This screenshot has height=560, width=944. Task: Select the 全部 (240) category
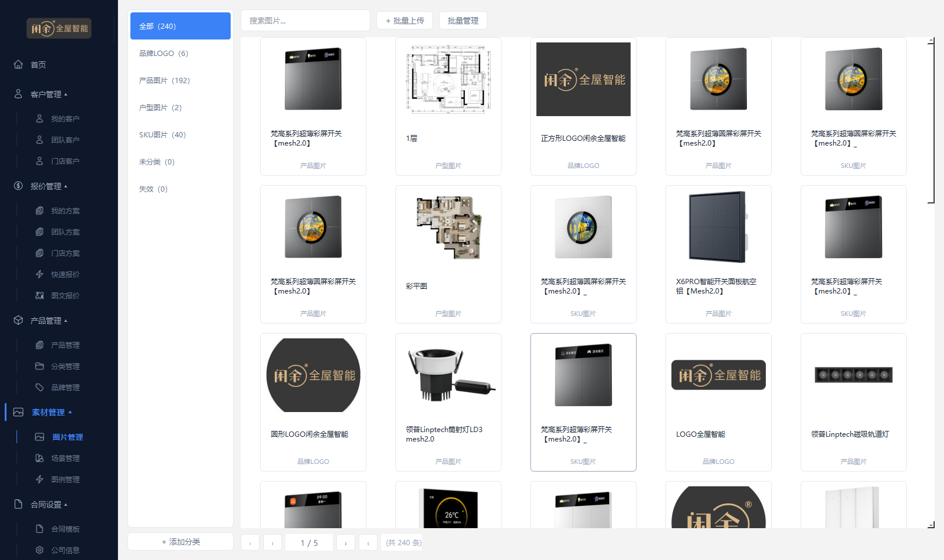pyautogui.click(x=181, y=26)
